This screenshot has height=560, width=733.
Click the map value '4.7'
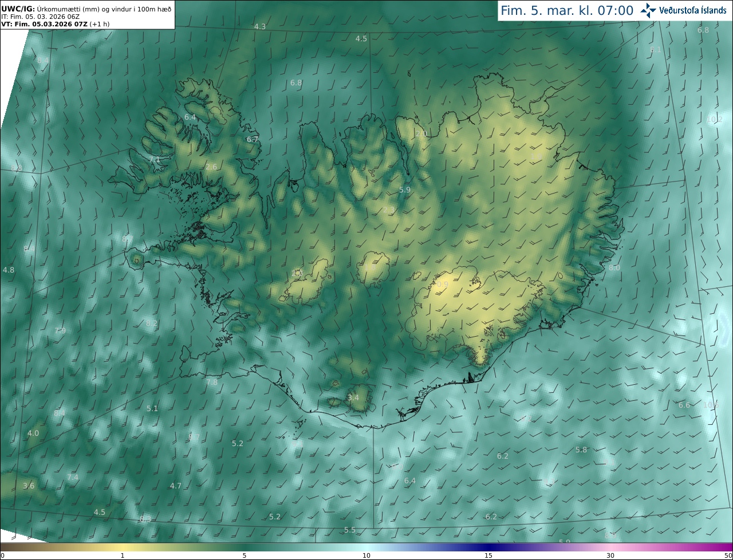point(175,486)
